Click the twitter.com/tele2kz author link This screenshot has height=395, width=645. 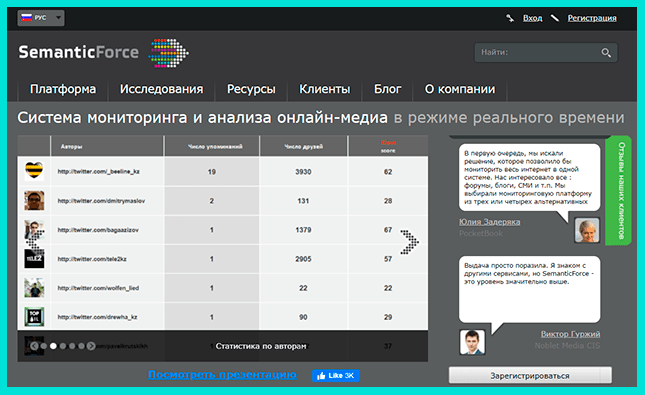pyautogui.click(x=92, y=259)
